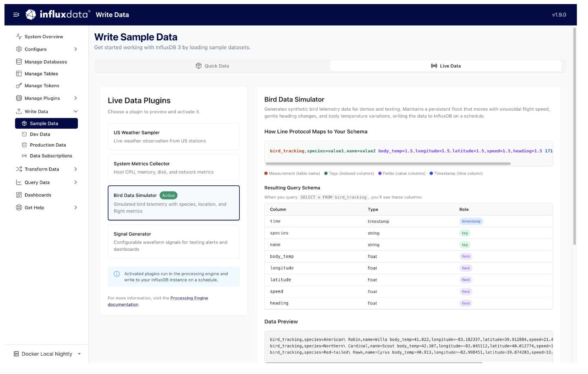The height and width of the screenshot is (374, 588).
Task: Click the Manage Tokens key icon
Action: coord(19,86)
